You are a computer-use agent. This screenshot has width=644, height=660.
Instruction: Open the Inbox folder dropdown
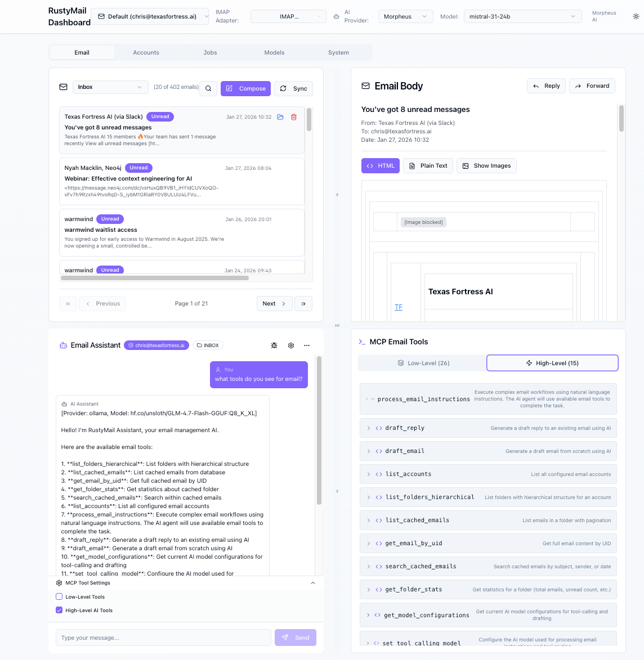[x=110, y=87]
